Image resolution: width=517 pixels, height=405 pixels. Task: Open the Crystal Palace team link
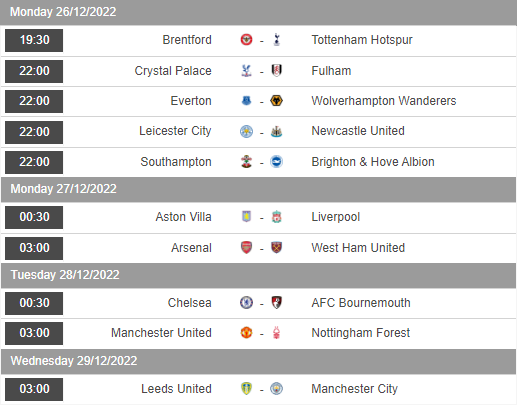(173, 71)
